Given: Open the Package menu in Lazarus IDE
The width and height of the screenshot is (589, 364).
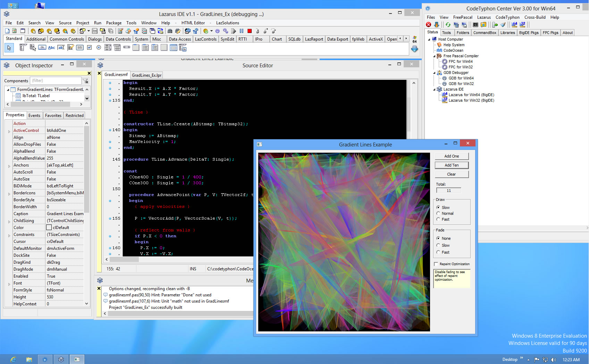Looking at the screenshot, I should pyautogui.click(x=114, y=23).
